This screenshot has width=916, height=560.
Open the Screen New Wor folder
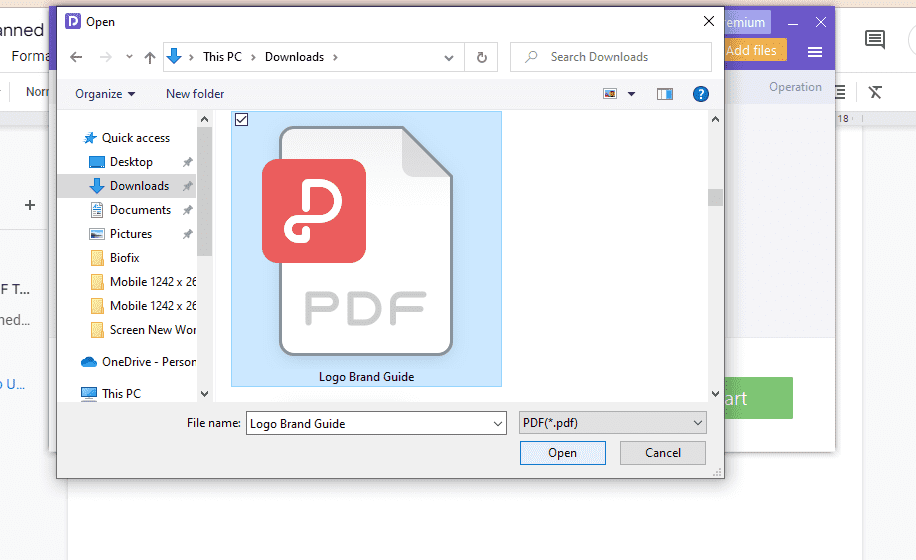[143, 330]
